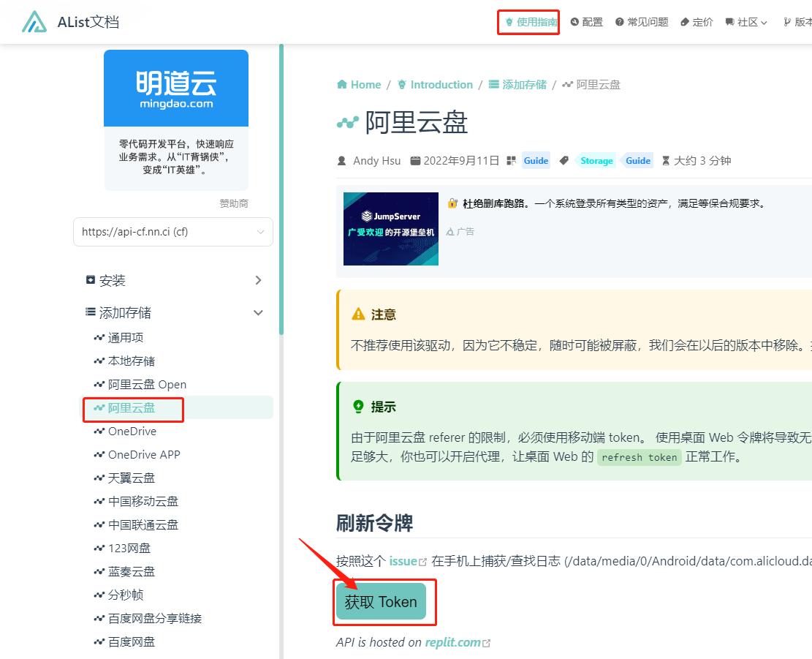Click the lightbulb icon beside 提示
The image size is (812, 659).
(358, 407)
